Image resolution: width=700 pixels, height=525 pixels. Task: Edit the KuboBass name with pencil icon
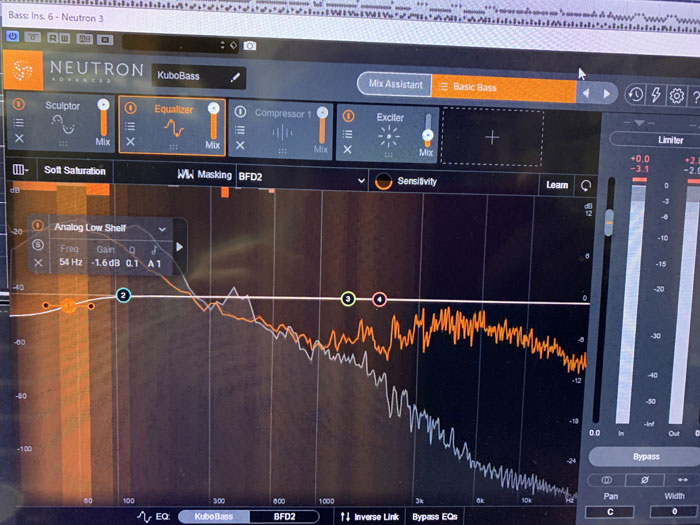[235, 77]
